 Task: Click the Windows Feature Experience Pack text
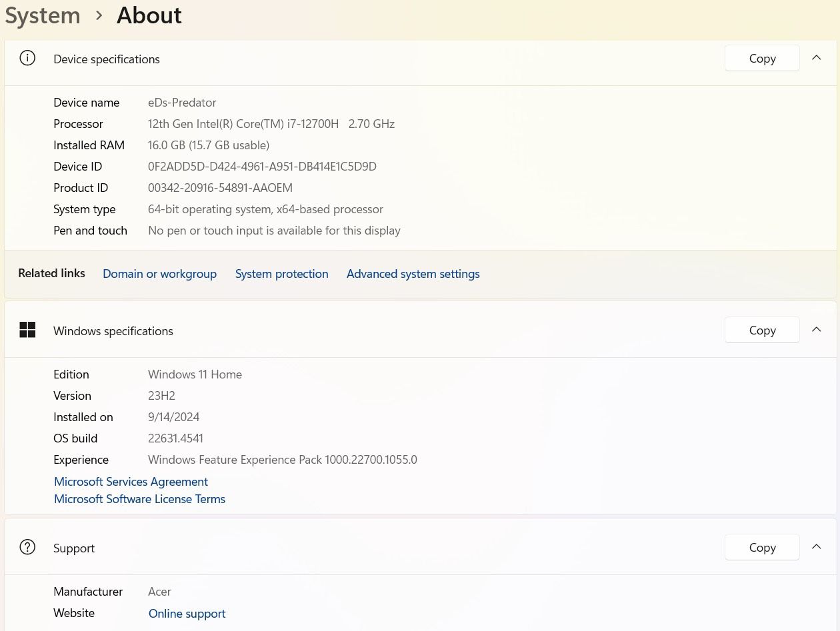[x=283, y=460]
